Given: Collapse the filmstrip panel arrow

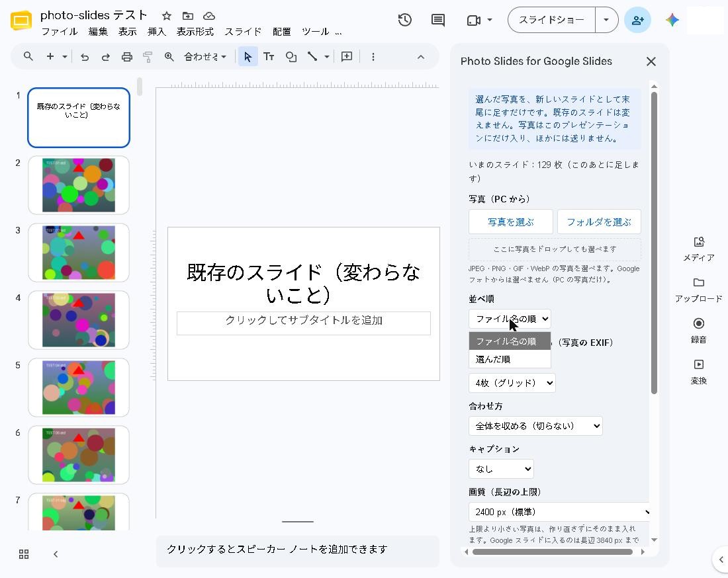Looking at the screenshot, I should click(55, 554).
